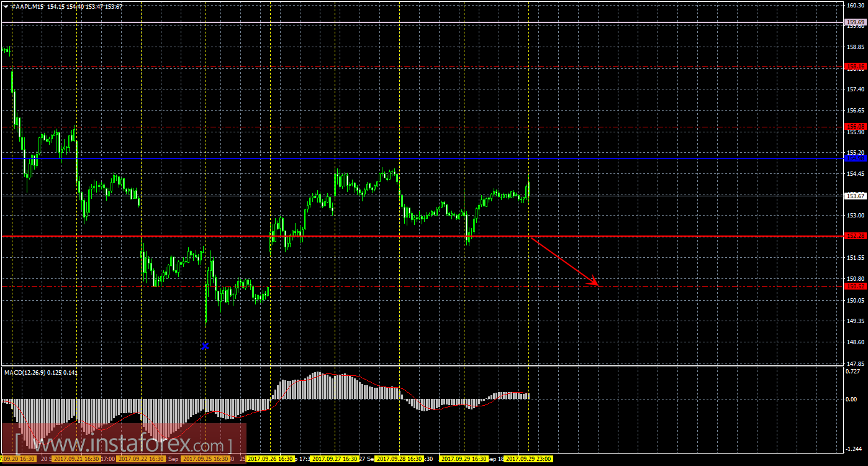Click the 159.69 price level label
The width and height of the screenshot is (868, 466).
click(x=856, y=22)
